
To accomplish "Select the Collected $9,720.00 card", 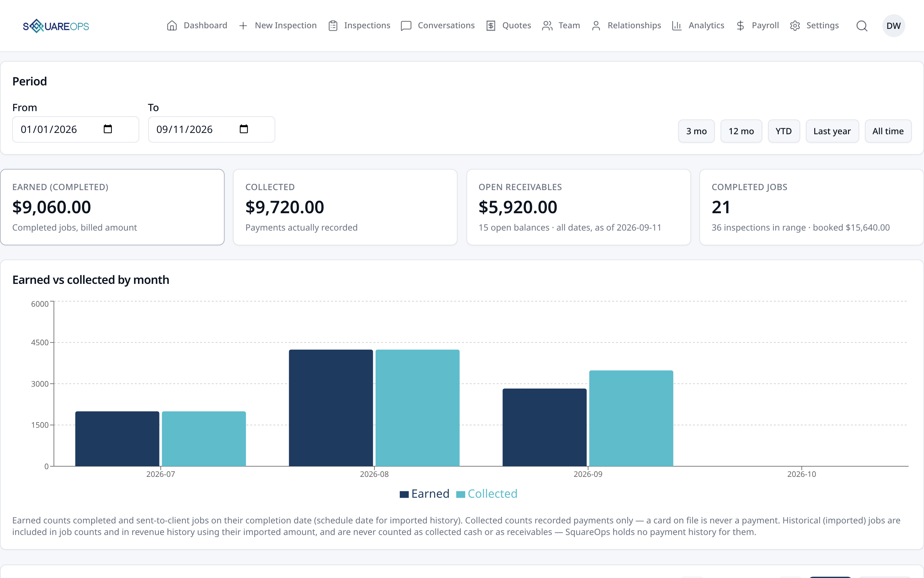I will coord(345,207).
